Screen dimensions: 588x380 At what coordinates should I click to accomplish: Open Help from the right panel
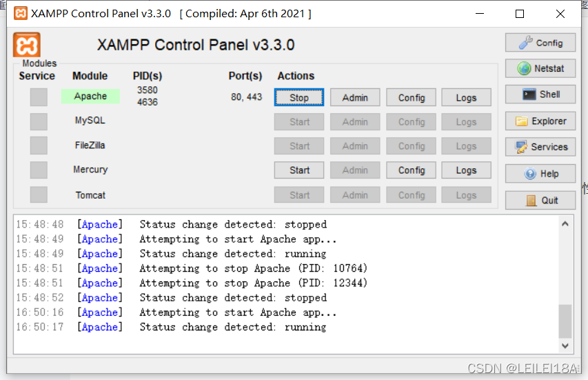pyautogui.click(x=540, y=174)
